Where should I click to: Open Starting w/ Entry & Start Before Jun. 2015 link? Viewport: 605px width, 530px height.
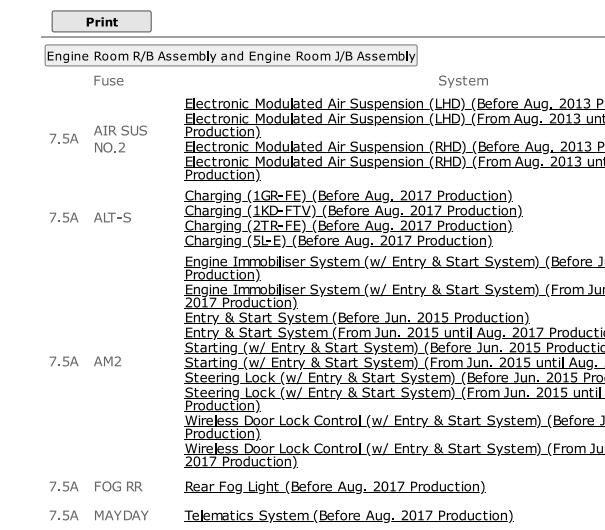(x=395, y=348)
